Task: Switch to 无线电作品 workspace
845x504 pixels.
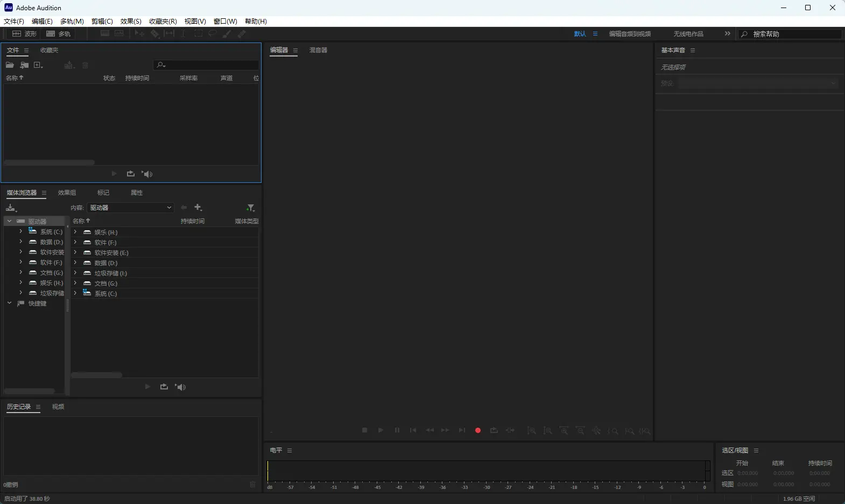Action: click(688, 34)
